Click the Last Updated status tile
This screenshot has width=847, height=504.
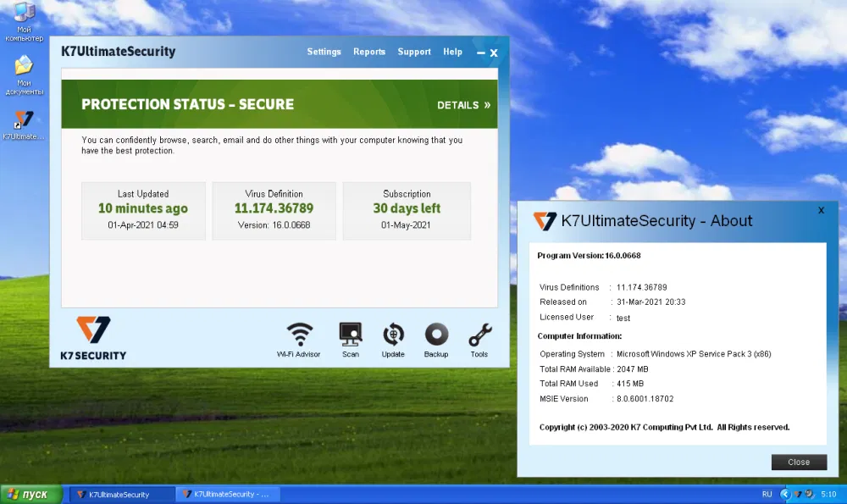143,211
